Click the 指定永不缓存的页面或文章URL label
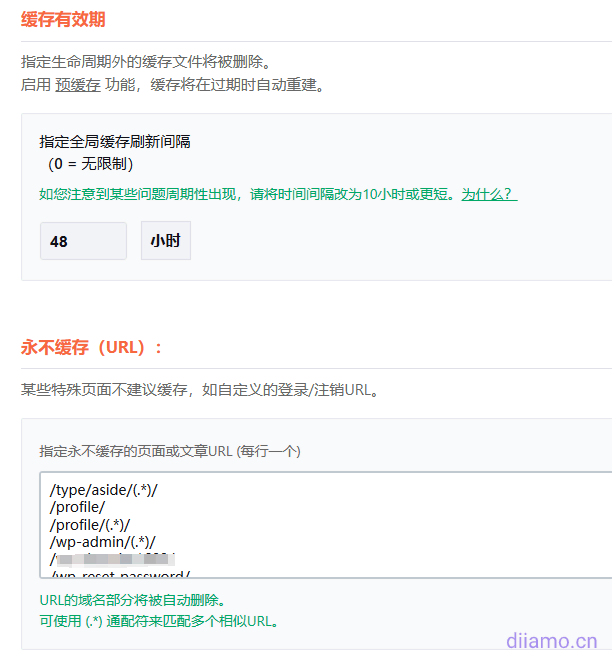612x659 pixels. (170, 451)
